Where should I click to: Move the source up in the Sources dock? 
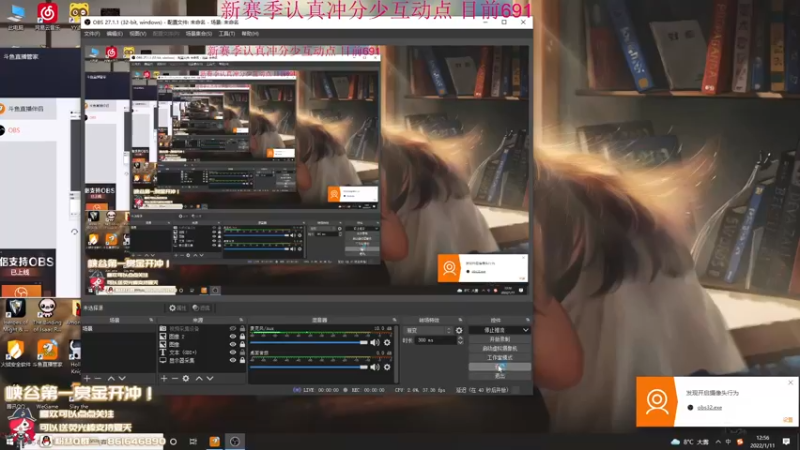point(199,379)
